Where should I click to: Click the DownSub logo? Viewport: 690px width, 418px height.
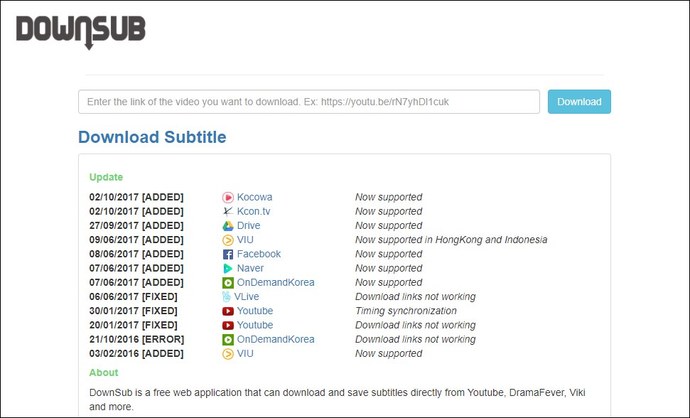81,32
